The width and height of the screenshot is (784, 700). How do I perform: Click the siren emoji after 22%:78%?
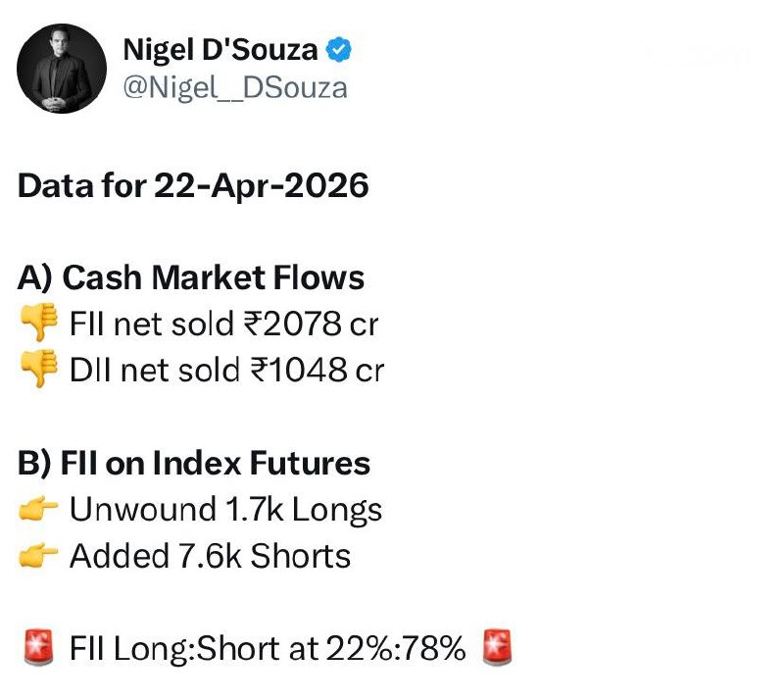coord(498,648)
